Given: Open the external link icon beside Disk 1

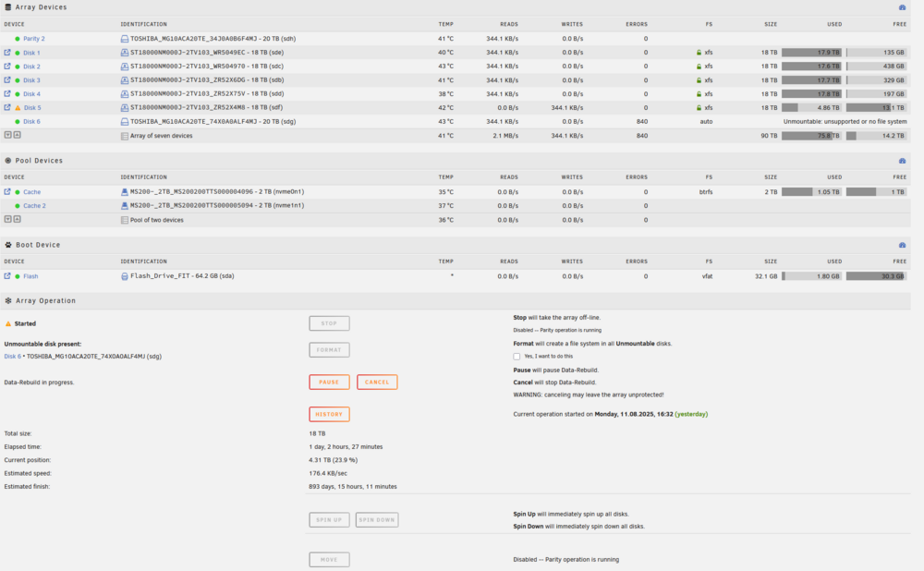Looking at the screenshot, I should click(7, 53).
